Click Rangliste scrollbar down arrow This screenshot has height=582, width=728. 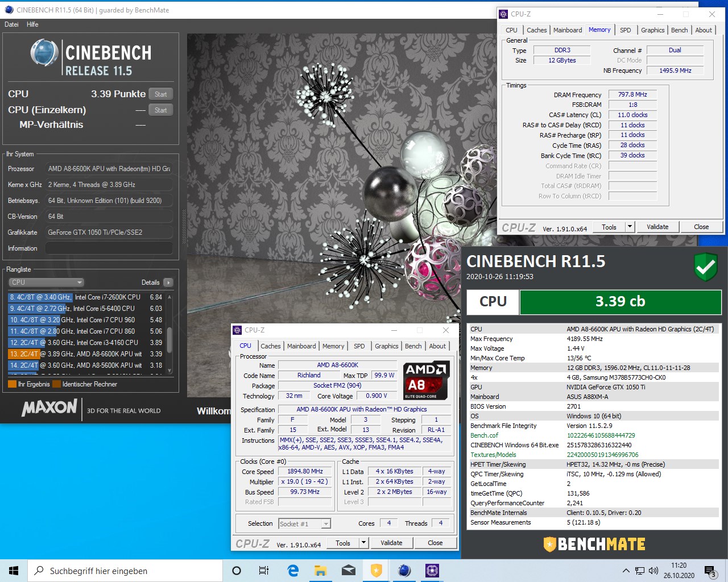pyautogui.click(x=169, y=371)
